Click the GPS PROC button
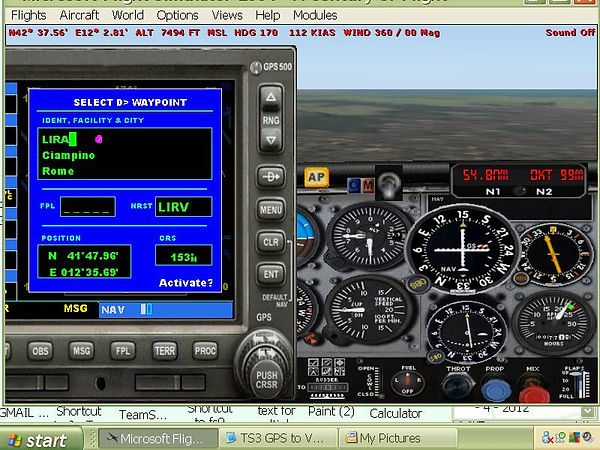 pos(205,351)
